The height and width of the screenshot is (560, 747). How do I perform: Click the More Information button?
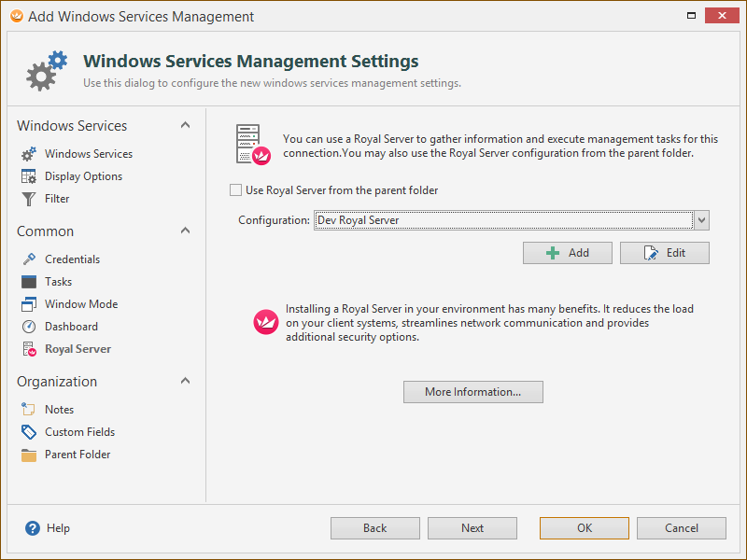click(473, 392)
